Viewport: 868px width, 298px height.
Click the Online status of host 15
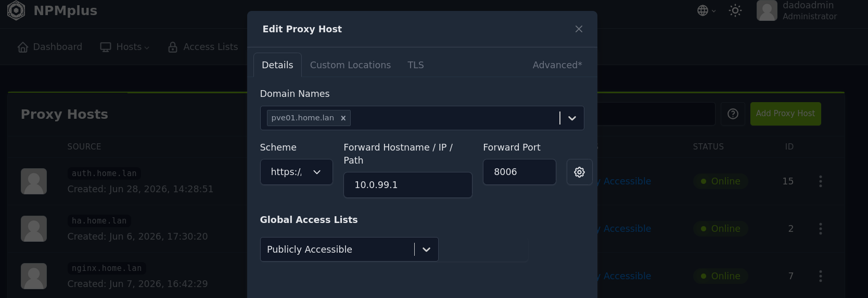pos(720,181)
